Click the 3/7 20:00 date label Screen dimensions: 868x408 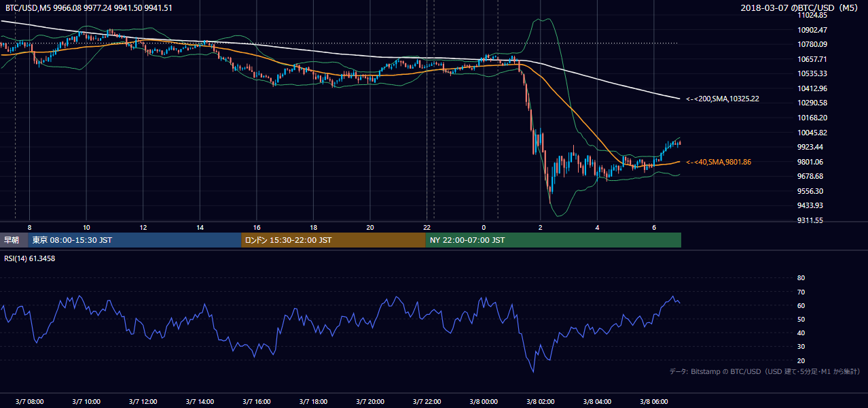coord(370,401)
